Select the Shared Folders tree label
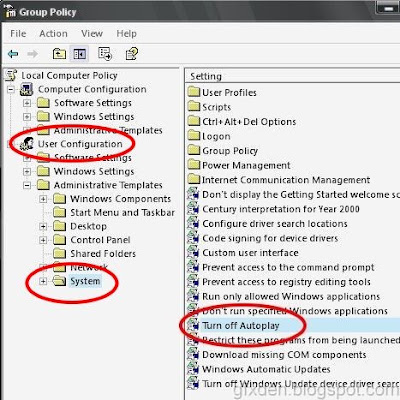This screenshot has height=400, width=400. (103, 254)
